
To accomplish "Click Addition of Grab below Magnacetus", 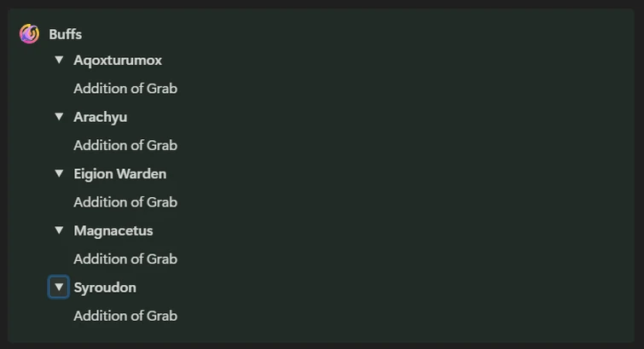I will (x=125, y=259).
